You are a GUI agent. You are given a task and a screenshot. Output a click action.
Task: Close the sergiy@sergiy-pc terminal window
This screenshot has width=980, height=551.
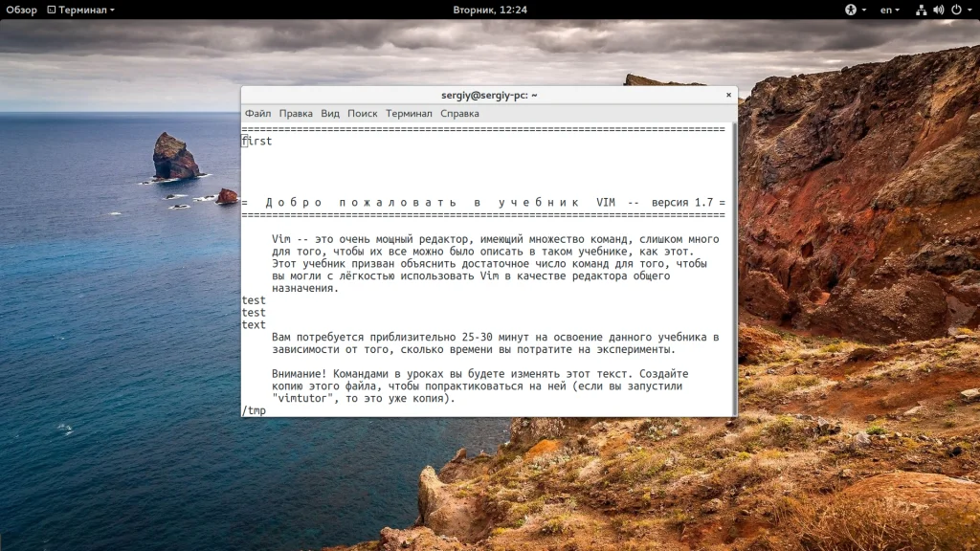(x=729, y=95)
